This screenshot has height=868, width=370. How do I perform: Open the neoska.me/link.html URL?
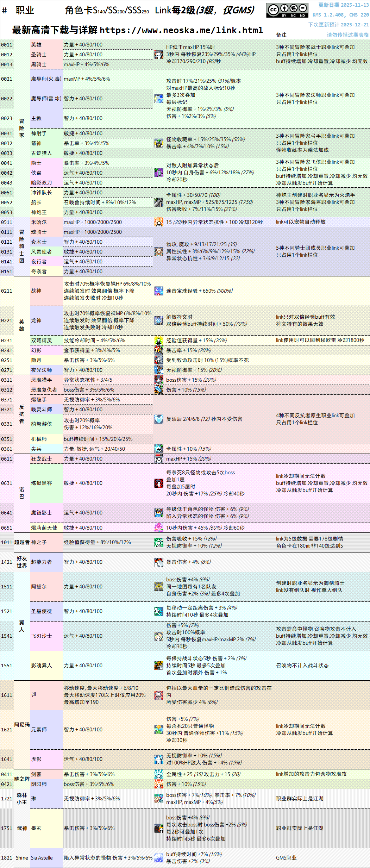click(181, 30)
